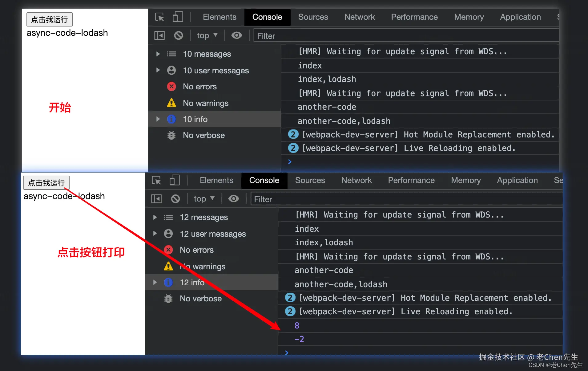Viewport: 588px width, 371px height.
Task: Open Memory tab in bottom DevTools
Action: 466,180
